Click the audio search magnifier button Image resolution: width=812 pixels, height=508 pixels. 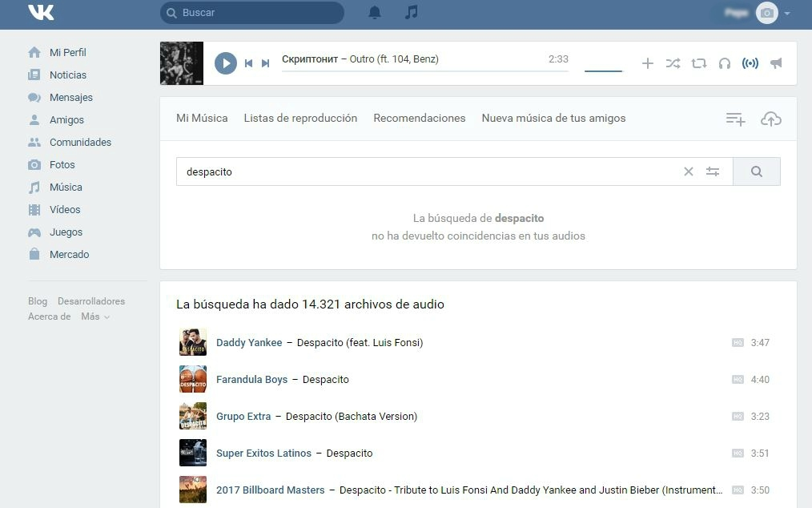[757, 171]
